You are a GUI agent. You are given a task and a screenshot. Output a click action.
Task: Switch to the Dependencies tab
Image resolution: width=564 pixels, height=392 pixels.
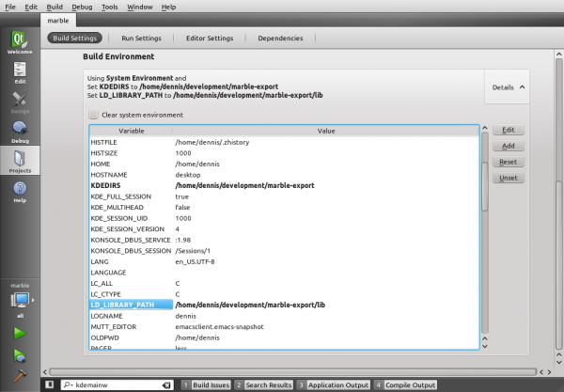(280, 39)
